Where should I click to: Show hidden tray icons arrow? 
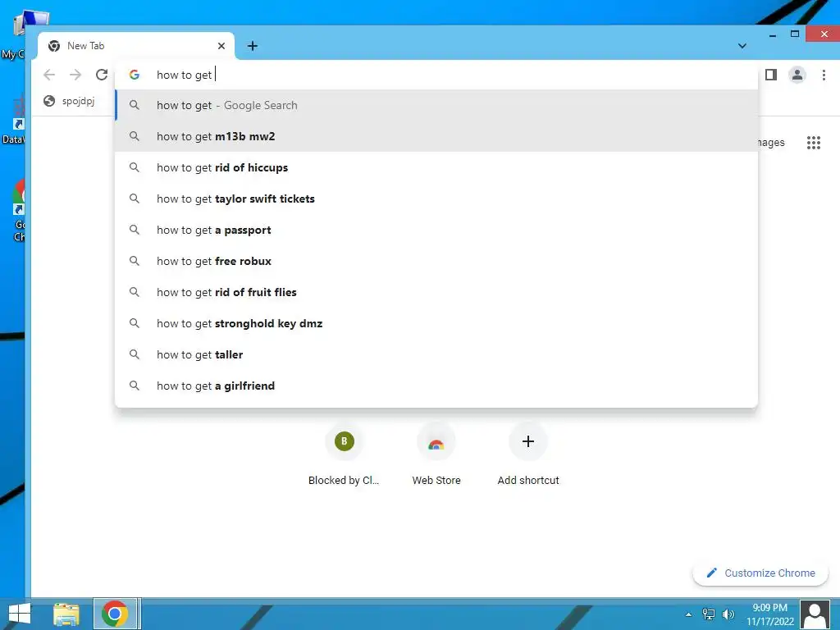(x=688, y=614)
